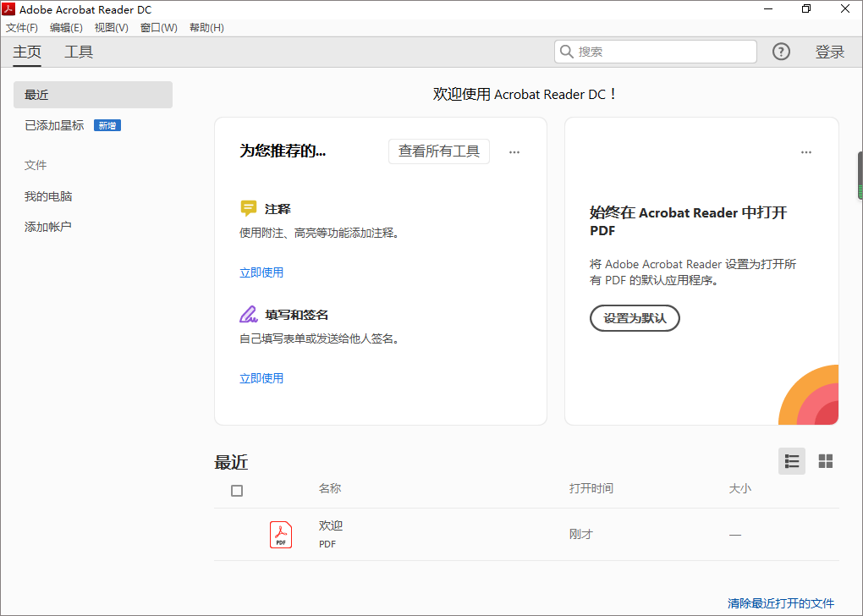Click the search magnifier icon
The image size is (863, 616).
566,52
